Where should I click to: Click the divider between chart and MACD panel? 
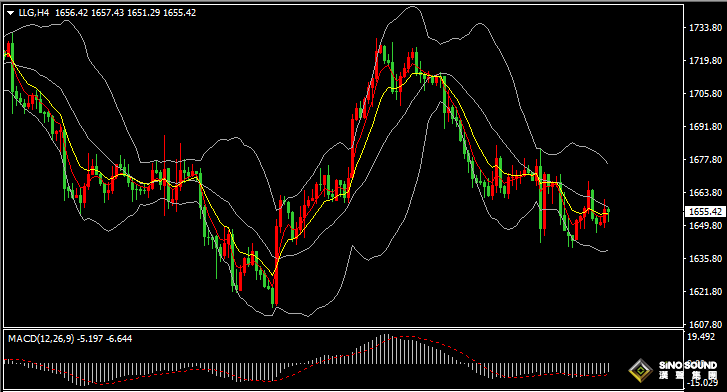tap(343, 328)
